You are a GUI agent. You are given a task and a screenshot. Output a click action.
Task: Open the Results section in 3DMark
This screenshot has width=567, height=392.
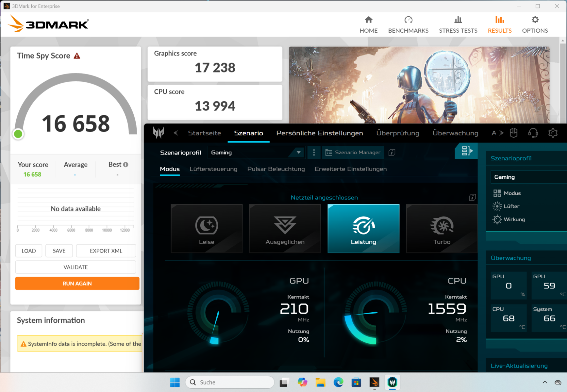[499, 24]
